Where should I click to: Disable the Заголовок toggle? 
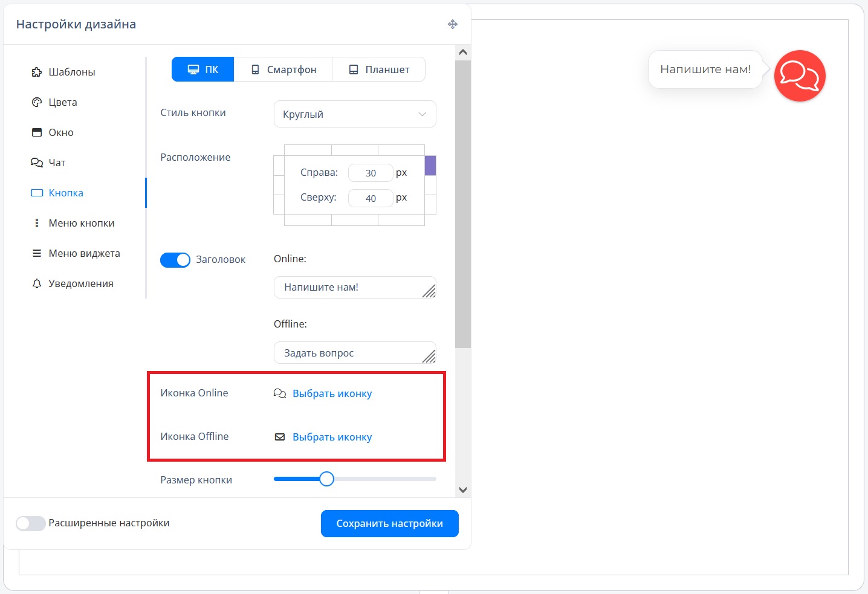click(175, 260)
